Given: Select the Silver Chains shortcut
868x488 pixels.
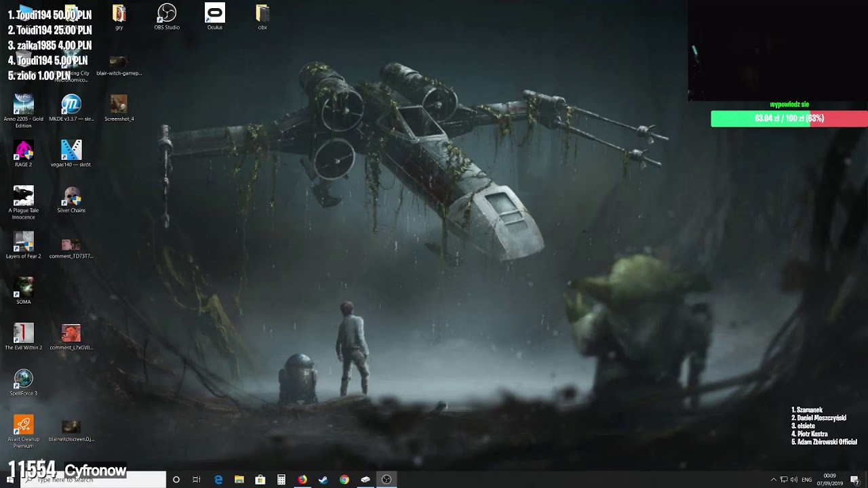Looking at the screenshot, I should pyautogui.click(x=71, y=200).
